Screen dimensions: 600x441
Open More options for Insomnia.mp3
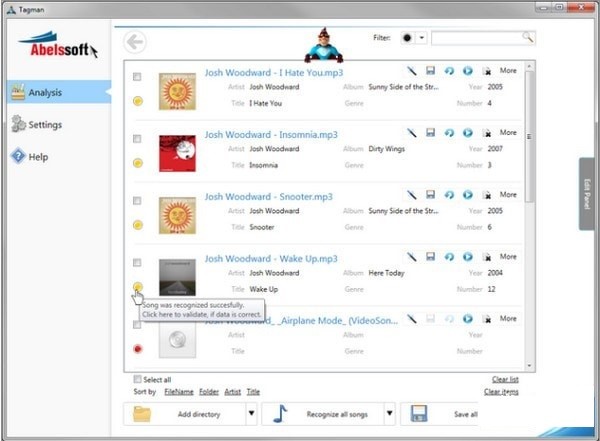click(x=508, y=132)
